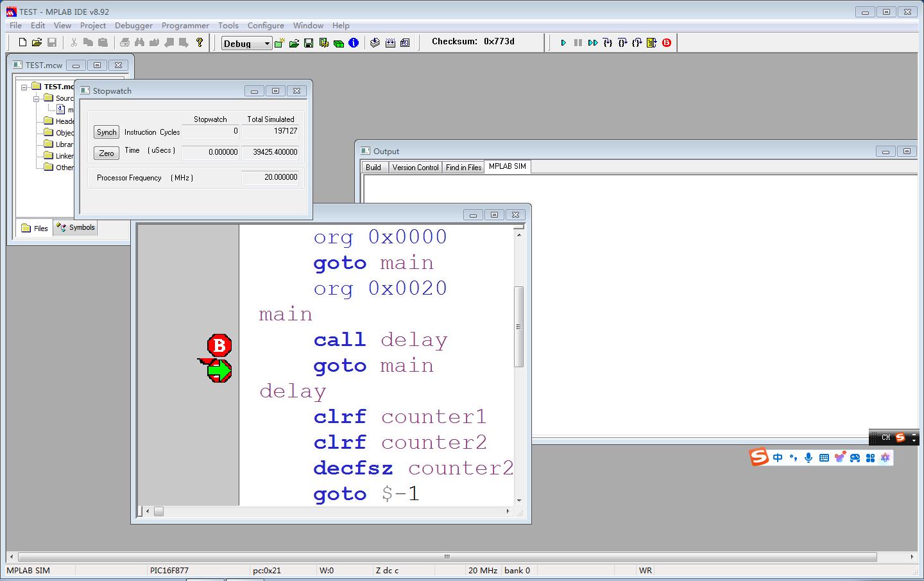Run the simulator with the play icon
Image resolution: width=924 pixels, height=581 pixels.
point(563,43)
